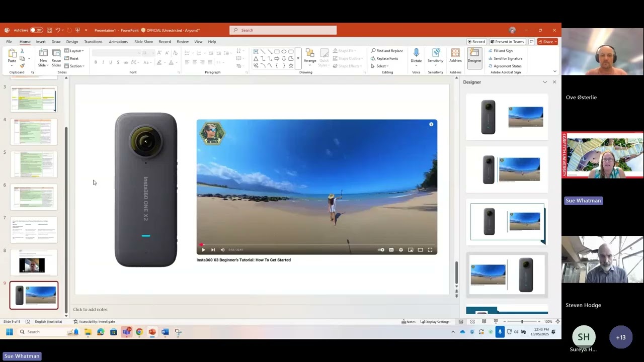Center align the paragraph text
The width and height of the screenshot is (644, 362).
point(195,62)
